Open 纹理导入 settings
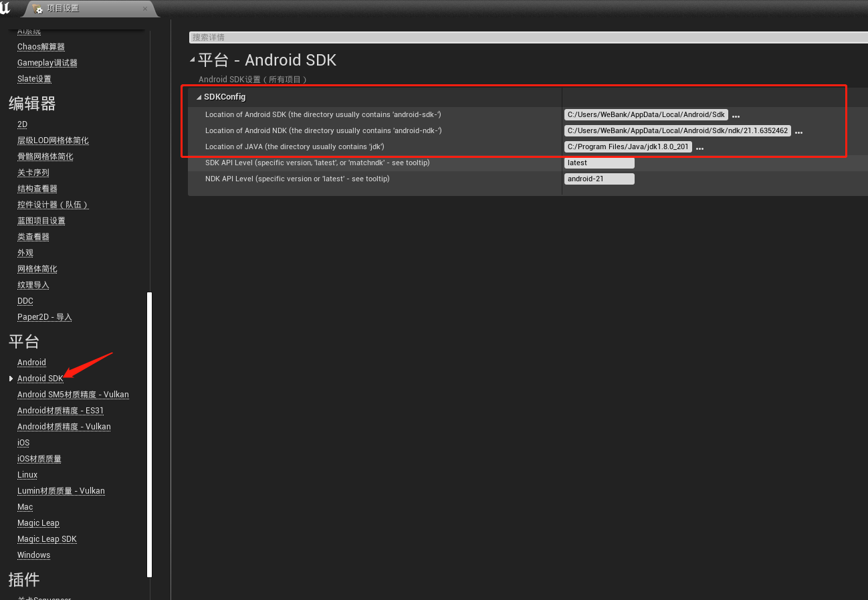This screenshot has height=600, width=868. tap(33, 285)
